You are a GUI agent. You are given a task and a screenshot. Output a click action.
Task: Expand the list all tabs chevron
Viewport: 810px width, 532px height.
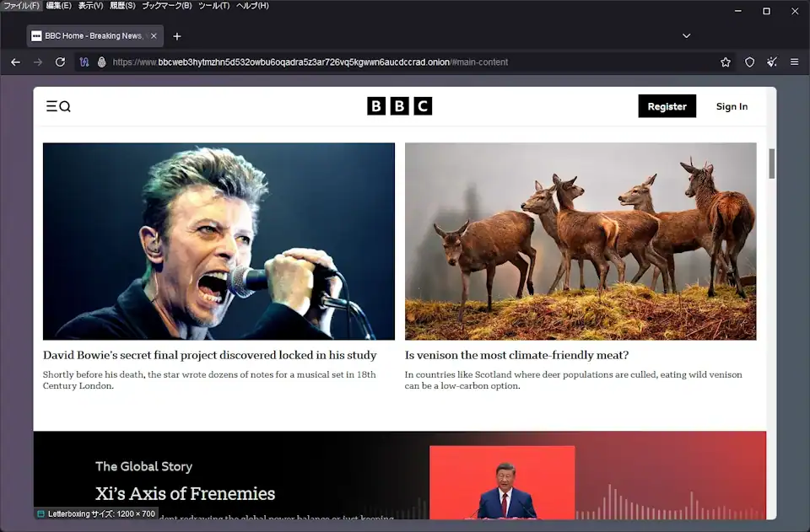tap(686, 36)
